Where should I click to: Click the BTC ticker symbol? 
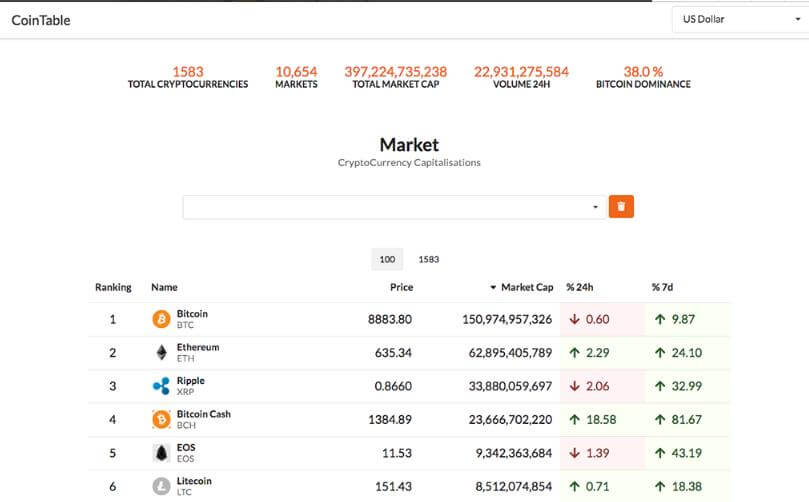coord(185,325)
